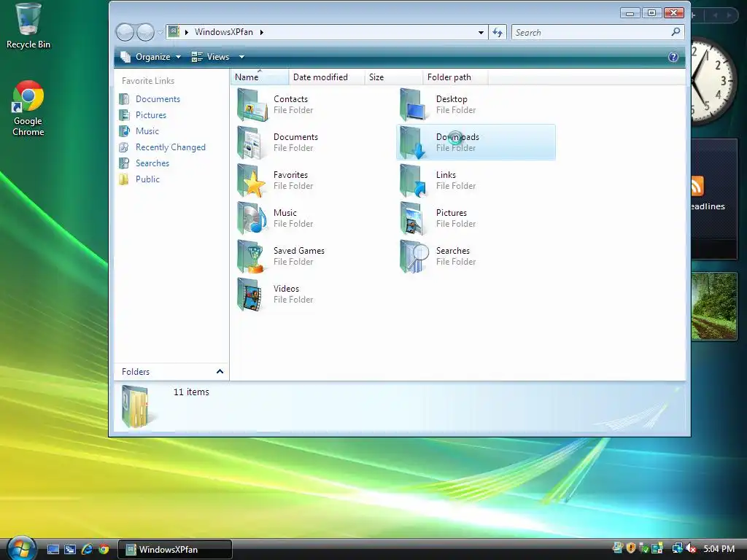Open Music in Favorite Links

pyautogui.click(x=147, y=131)
